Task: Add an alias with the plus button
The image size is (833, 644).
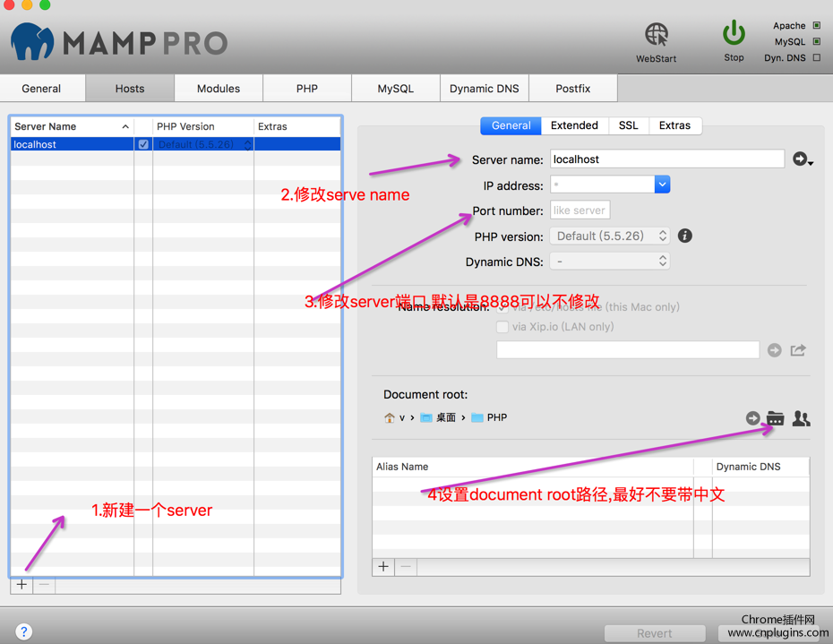Action: [x=383, y=567]
